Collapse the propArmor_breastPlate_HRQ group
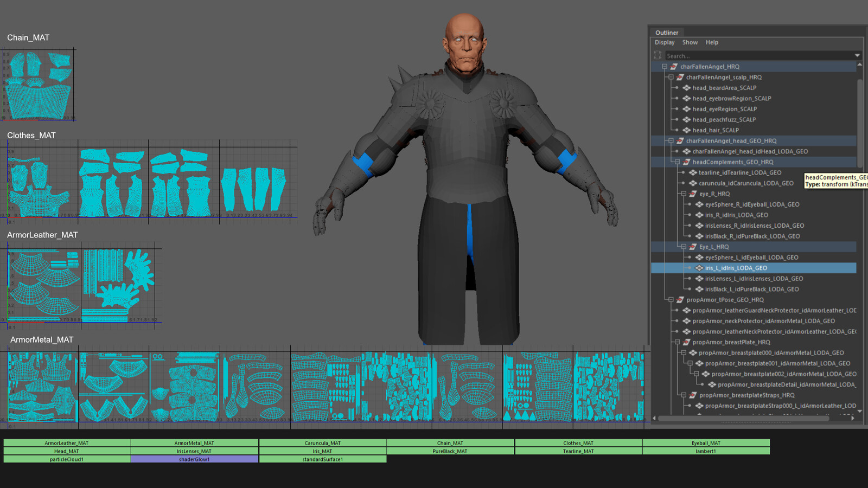 click(677, 342)
